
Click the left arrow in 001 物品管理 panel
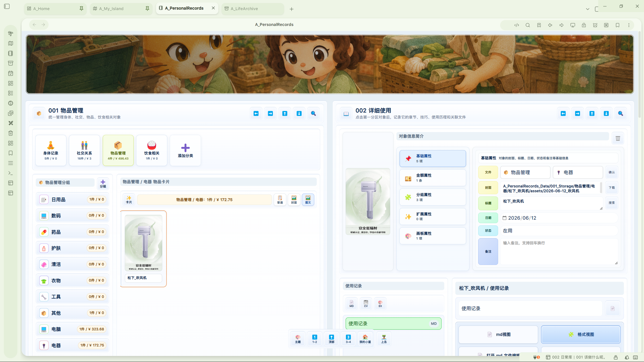(256, 113)
